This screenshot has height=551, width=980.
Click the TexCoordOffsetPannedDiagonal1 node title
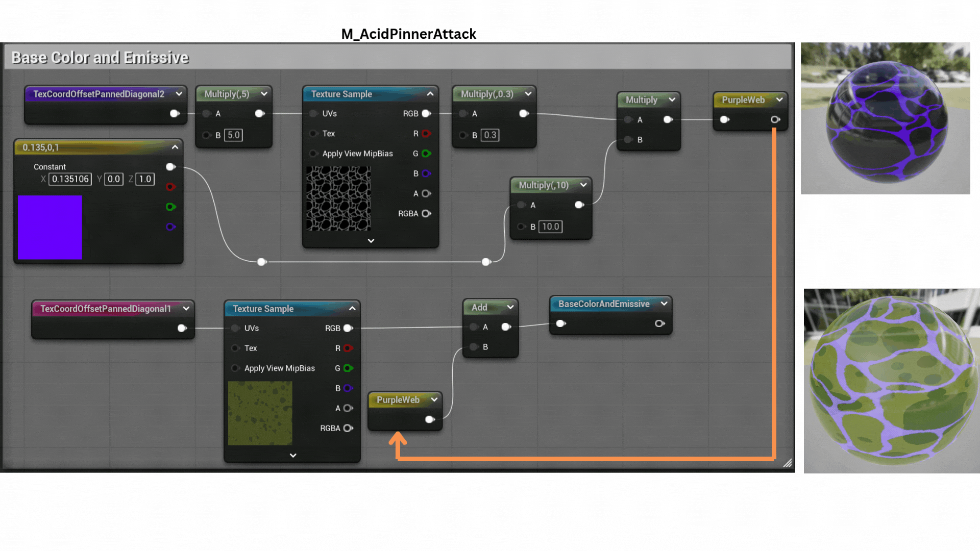[x=105, y=309]
